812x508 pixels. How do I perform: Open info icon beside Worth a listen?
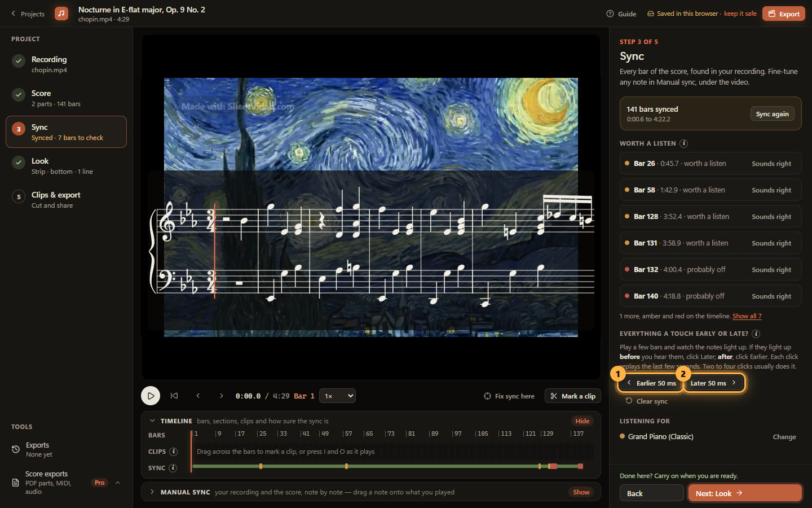pyautogui.click(x=683, y=143)
